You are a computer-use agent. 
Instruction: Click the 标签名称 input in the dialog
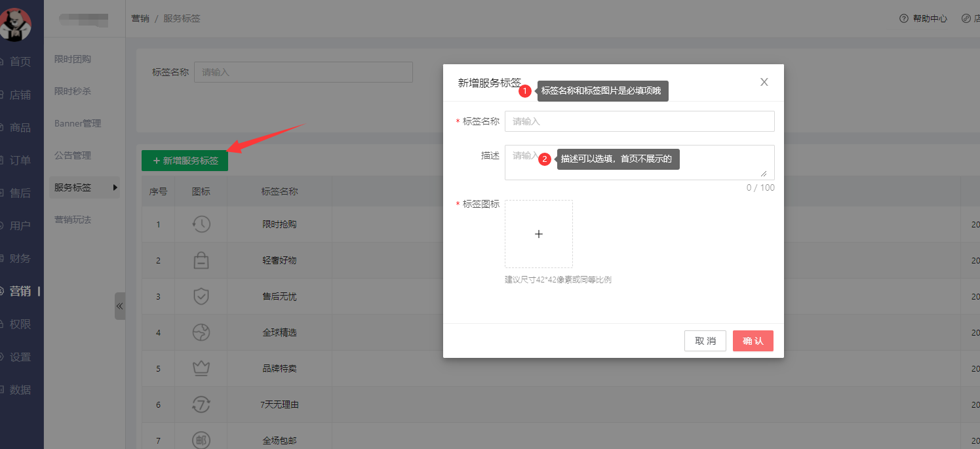[639, 121]
